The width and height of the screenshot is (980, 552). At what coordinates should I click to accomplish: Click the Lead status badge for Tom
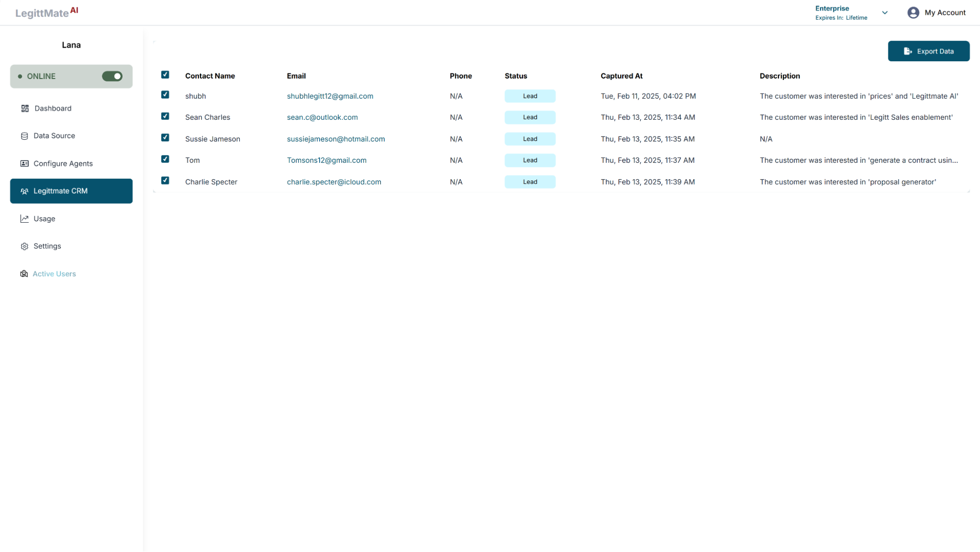[x=530, y=160]
